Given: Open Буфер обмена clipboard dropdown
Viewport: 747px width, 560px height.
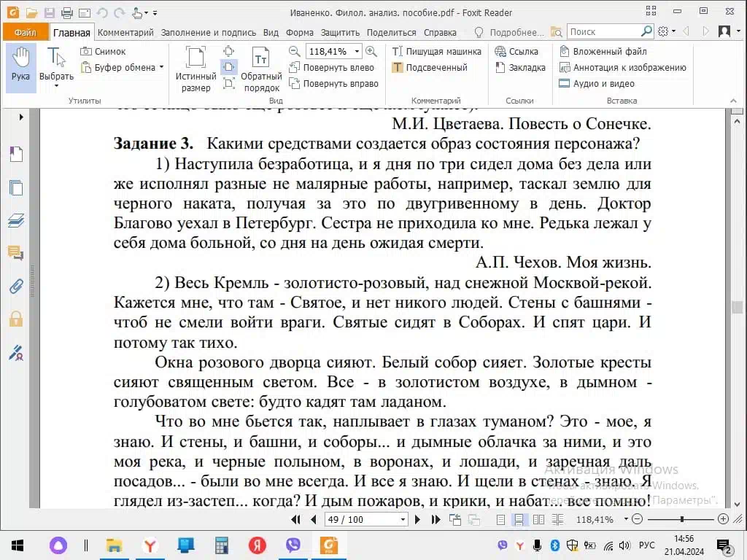Looking at the screenshot, I should pos(122,68).
